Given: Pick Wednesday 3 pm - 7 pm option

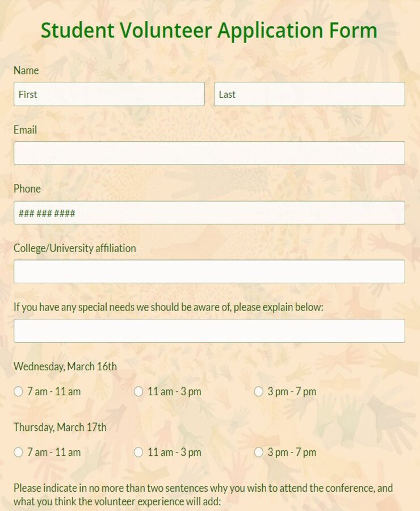Looking at the screenshot, I should (258, 391).
